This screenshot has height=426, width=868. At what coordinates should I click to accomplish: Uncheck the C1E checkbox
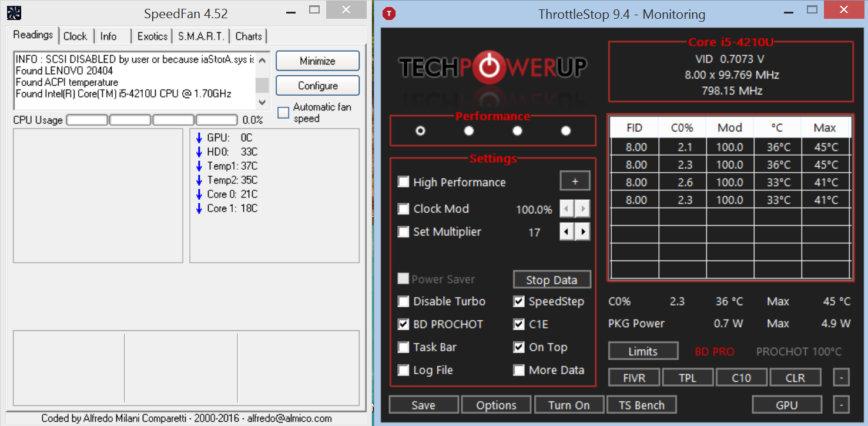point(518,324)
